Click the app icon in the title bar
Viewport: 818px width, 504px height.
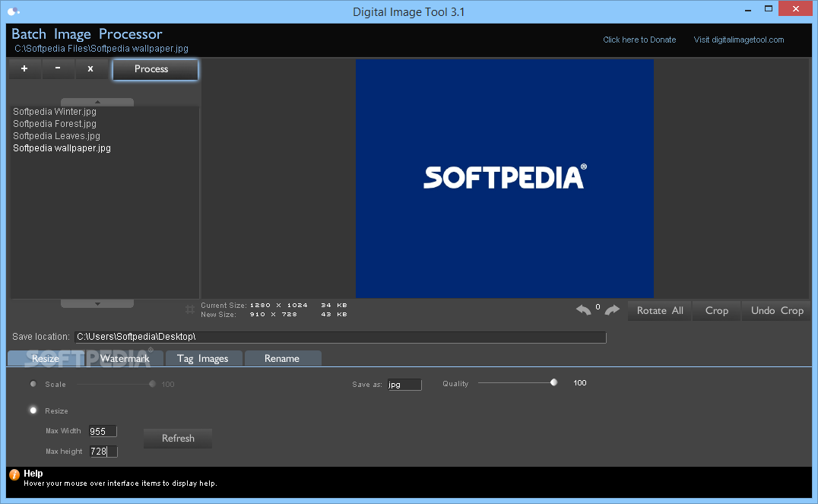click(x=14, y=11)
